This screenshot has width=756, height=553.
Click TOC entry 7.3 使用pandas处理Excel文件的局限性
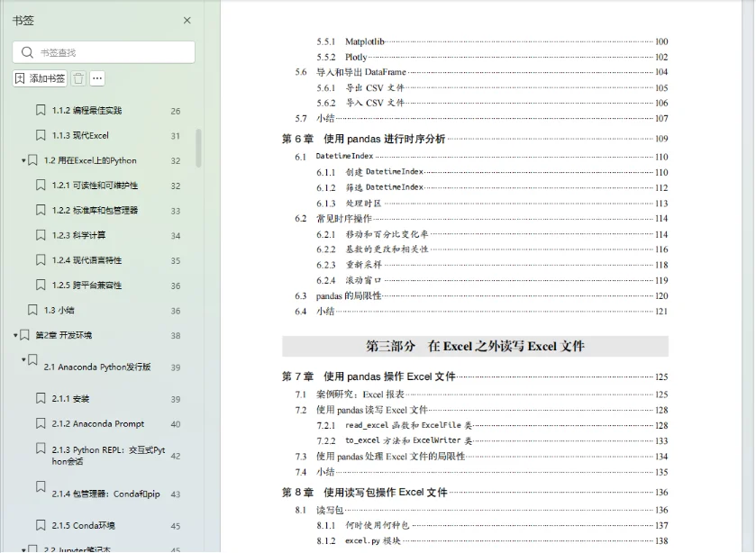(x=482, y=456)
